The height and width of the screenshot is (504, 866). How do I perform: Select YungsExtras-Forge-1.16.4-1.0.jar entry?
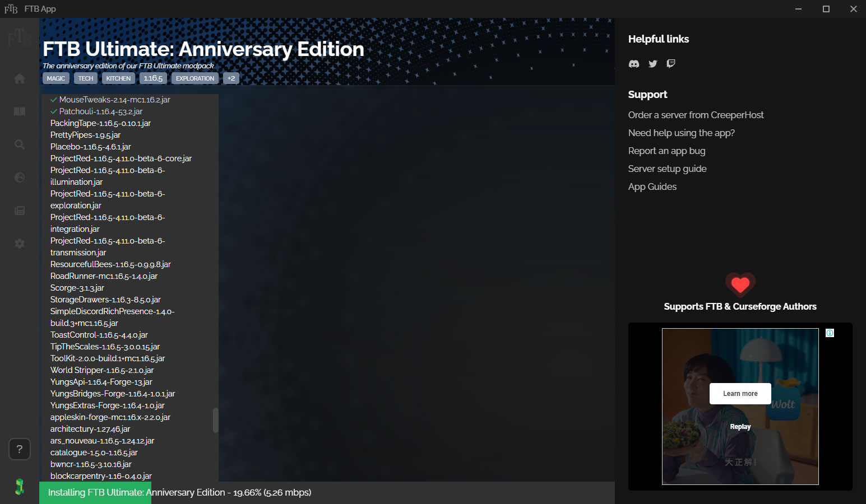(108, 405)
